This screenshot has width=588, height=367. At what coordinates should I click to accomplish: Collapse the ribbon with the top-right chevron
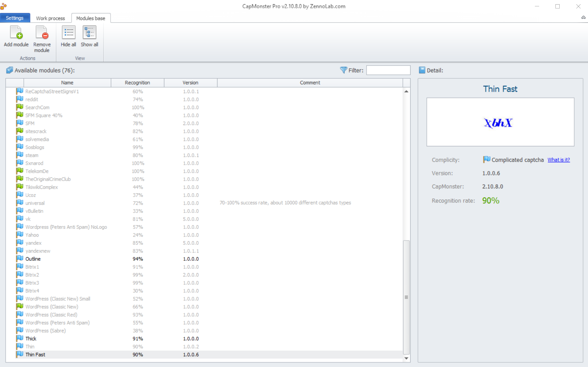coord(583,17)
